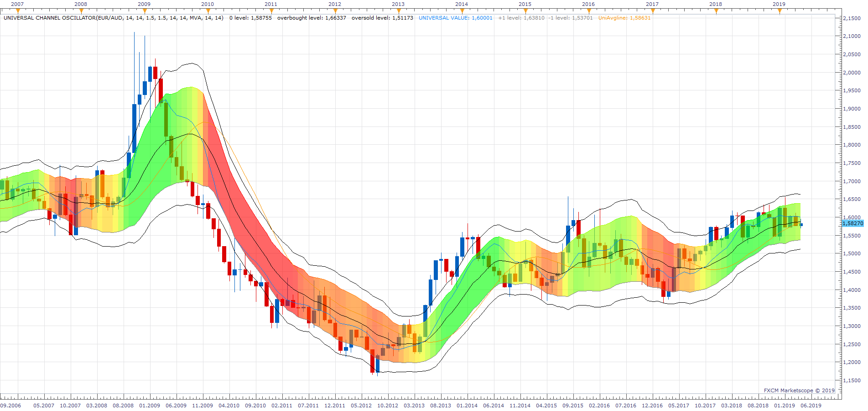Click the 2016 year marker on top timeline
Screen dimensions: 868x411
click(588, 4)
